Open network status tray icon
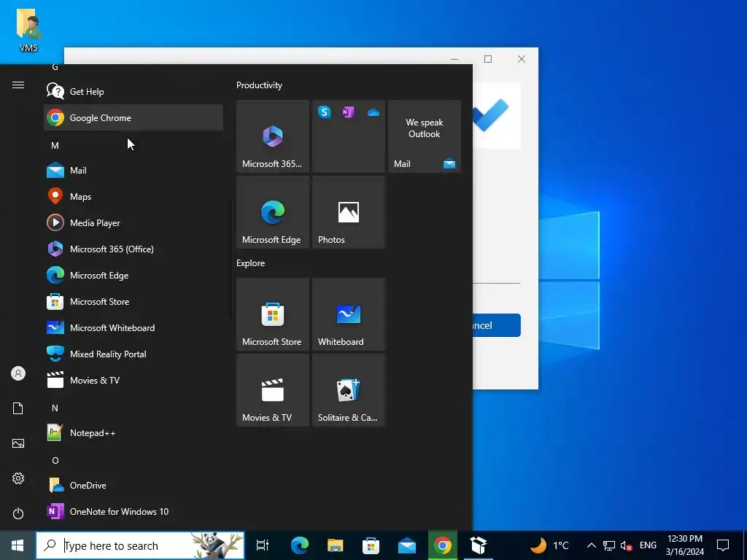The width and height of the screenshot is (747, 560). [609, 545]
